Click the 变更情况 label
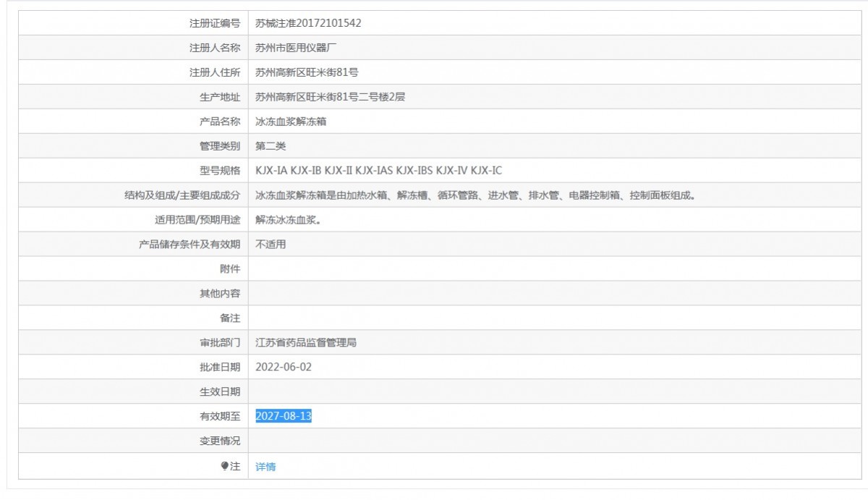This screenshot has height=500, width=868. (x=220, y=441)
